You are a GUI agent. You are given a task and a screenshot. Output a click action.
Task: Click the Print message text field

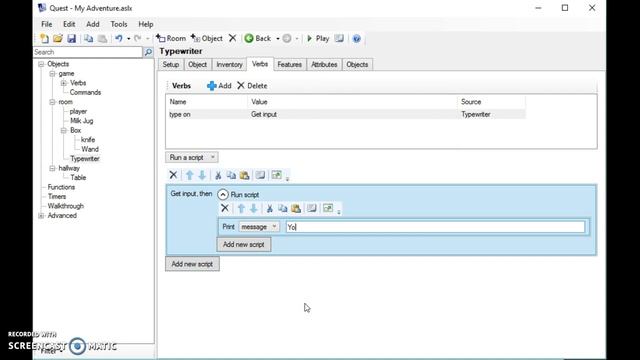point(435,227)
